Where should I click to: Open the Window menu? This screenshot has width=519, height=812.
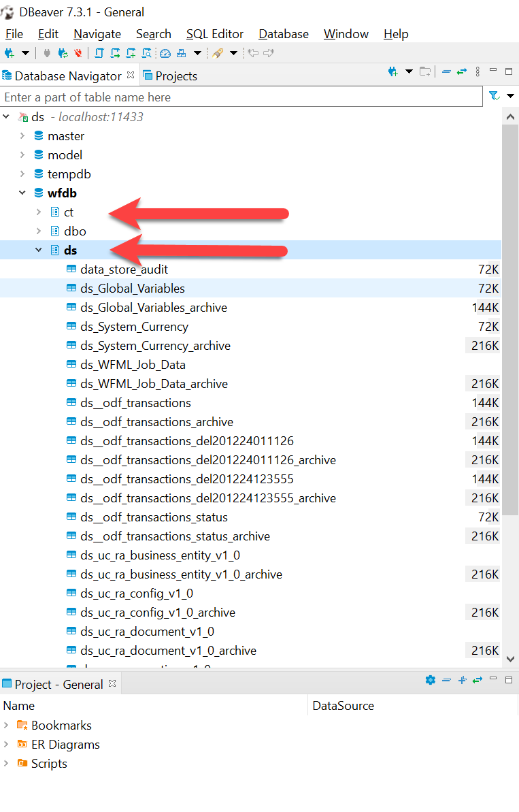click(x=346, y=34)
